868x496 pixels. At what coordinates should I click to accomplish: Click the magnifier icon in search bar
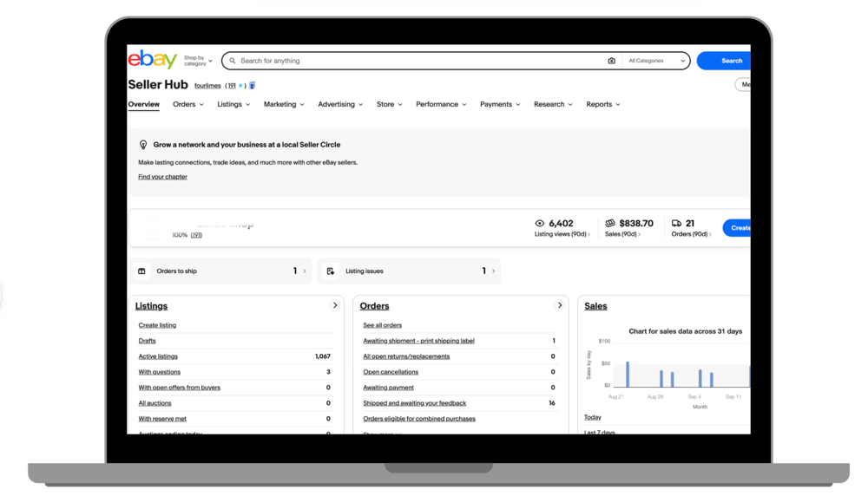click(x=233, y=61)
